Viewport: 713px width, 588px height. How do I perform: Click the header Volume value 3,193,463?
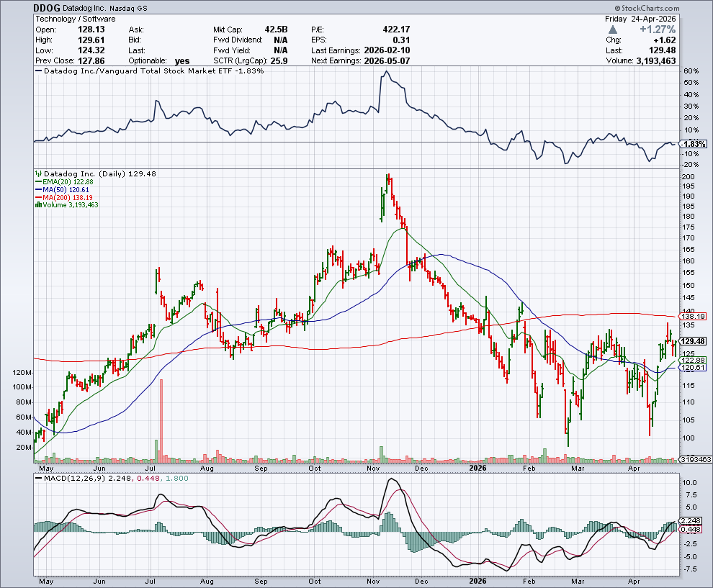click(x=655, y=61)
